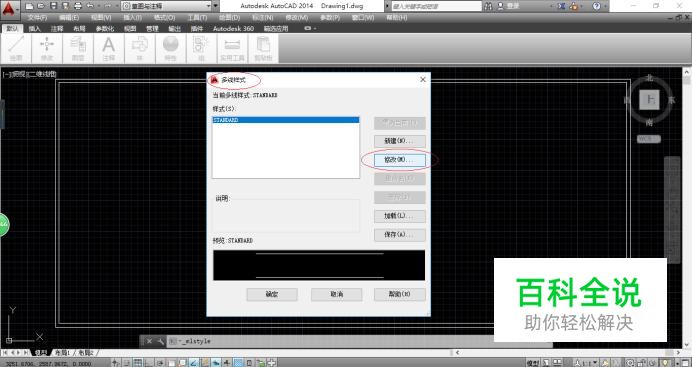
Task: Open the WCS dropdown under ViewCube
Action: tap(649, 139)
